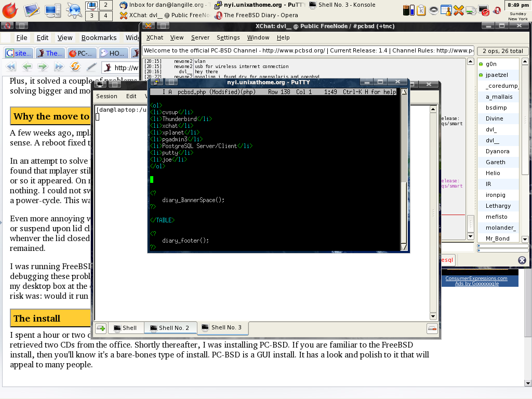Viewport: 532px width, 399px height.
Task: Click the XChat user list scroll-up arrow
Action: 525,61
